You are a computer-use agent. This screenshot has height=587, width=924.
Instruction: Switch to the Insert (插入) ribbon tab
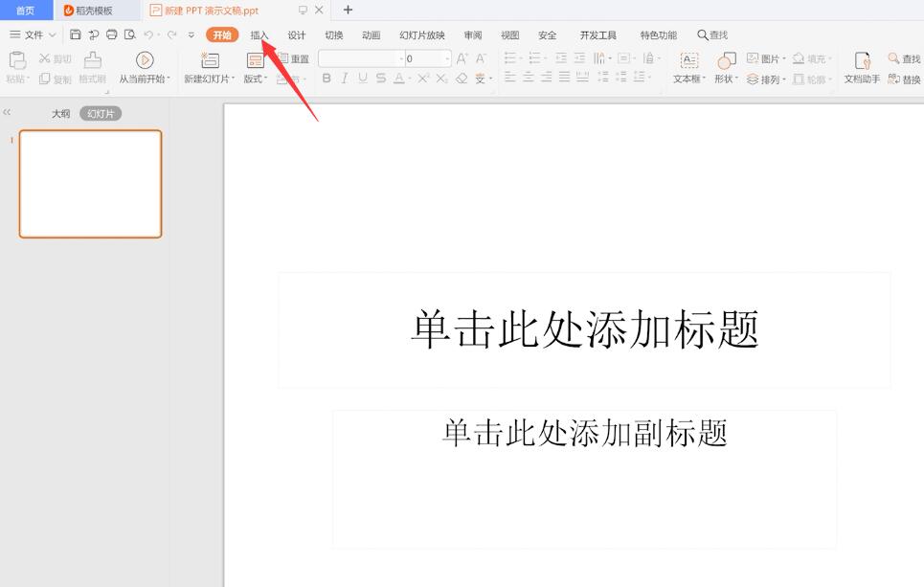259,34
